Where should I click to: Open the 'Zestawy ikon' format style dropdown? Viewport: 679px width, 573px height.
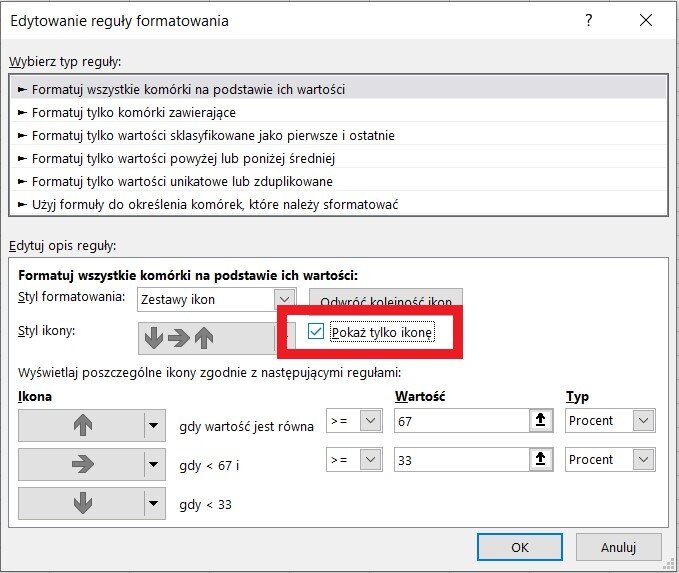[x=285, y=298]
